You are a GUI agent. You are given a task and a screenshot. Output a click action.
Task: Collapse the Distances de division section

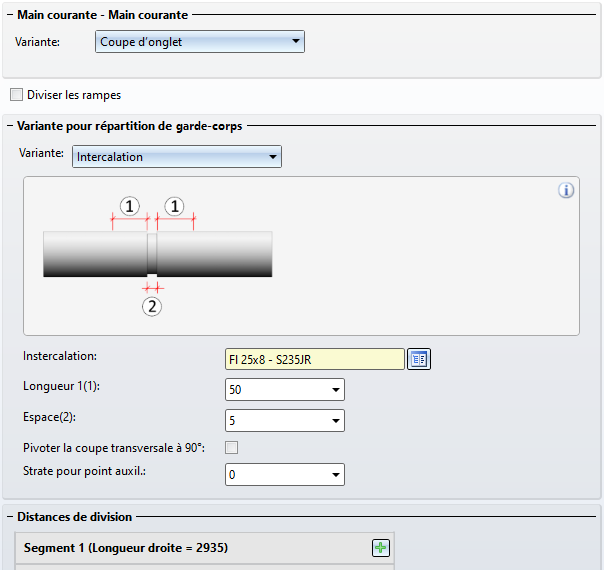coord(10,517)
